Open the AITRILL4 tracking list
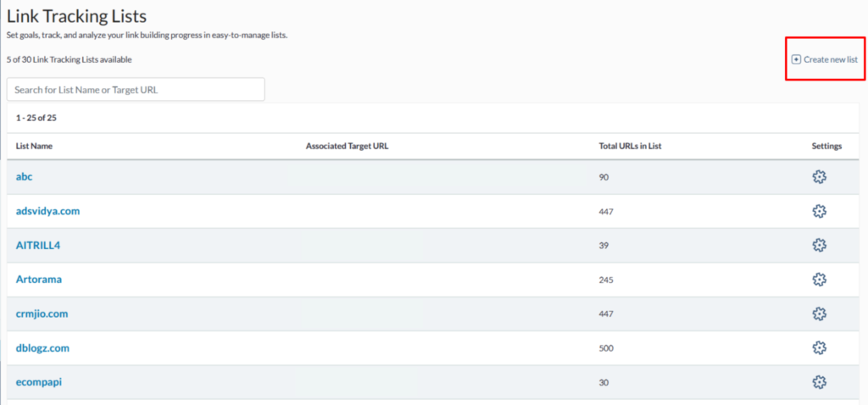Image resolution: width=868 pixels, height=405 pixels. 37,245
